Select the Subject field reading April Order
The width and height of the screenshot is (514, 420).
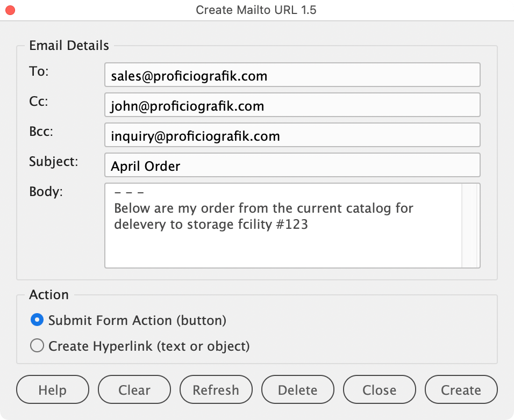pyautogui.click(x=292, y=165)
